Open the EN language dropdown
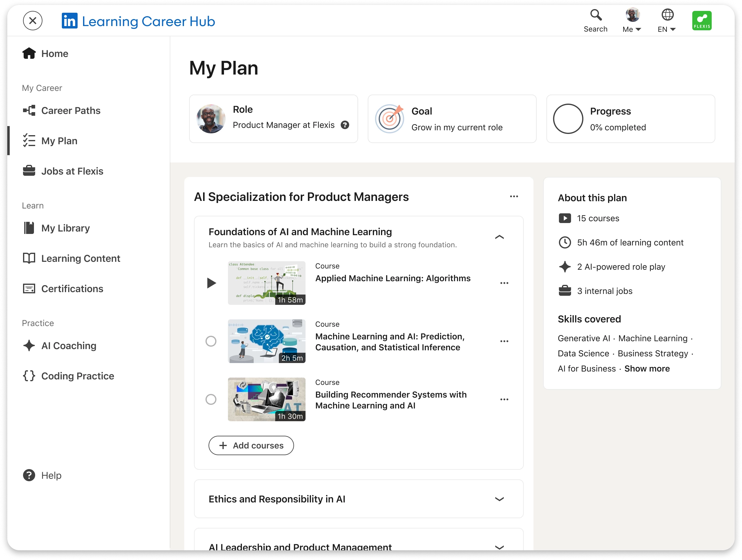The image size is (742, 560). 666,29
